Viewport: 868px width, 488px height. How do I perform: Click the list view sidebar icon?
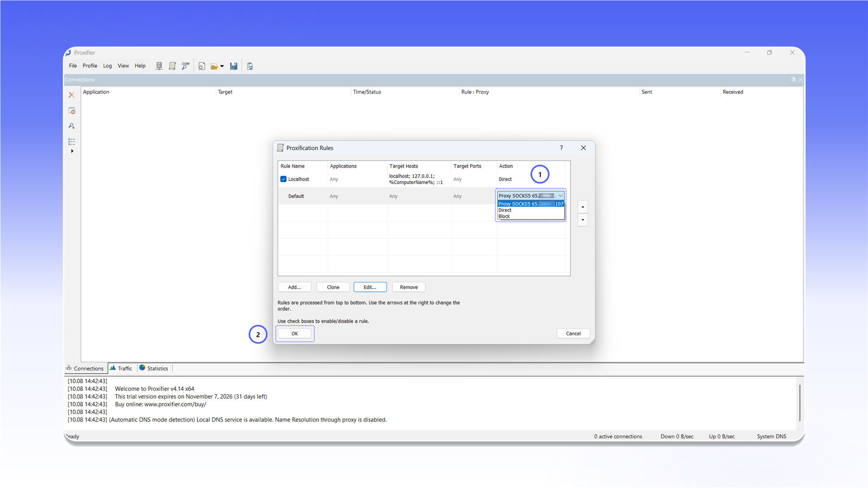click(71, 141)
